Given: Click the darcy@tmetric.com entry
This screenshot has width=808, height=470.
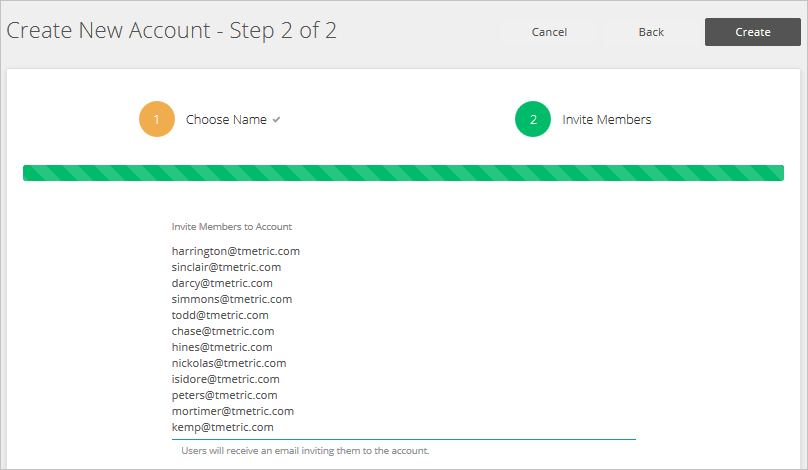Looking at the screenshot, I should (222, 283).
